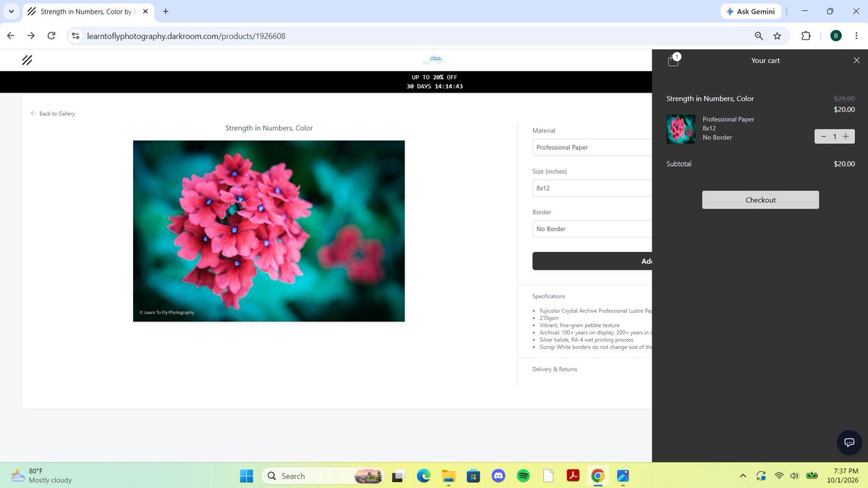
Task: Click the Specifications heading
Action: pyautogui.click(x=549, y=296)
